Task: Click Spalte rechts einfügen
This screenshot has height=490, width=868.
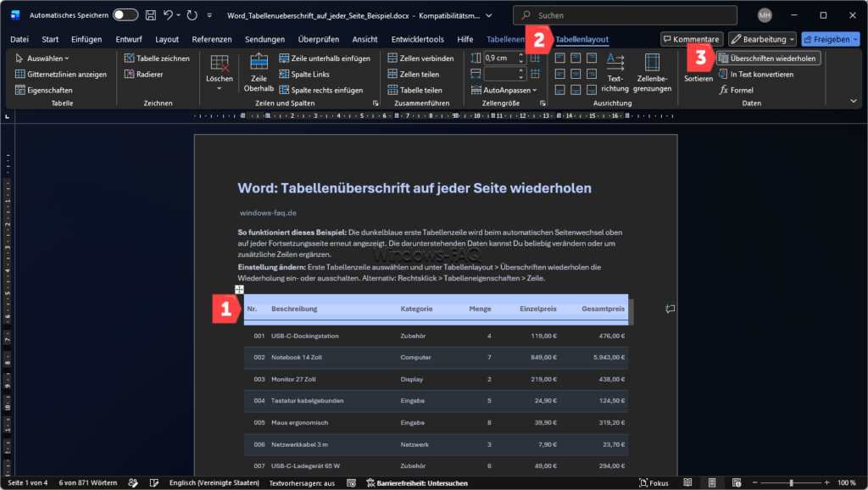Action: click(x=321, y=90)
